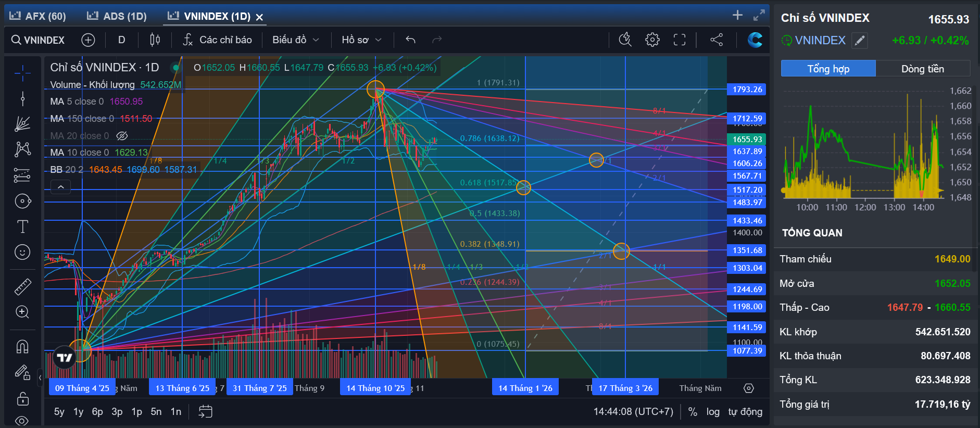This screenshot has width=980, height=428.
Task: Open chart settings gear icon
Action: (652, 40)
